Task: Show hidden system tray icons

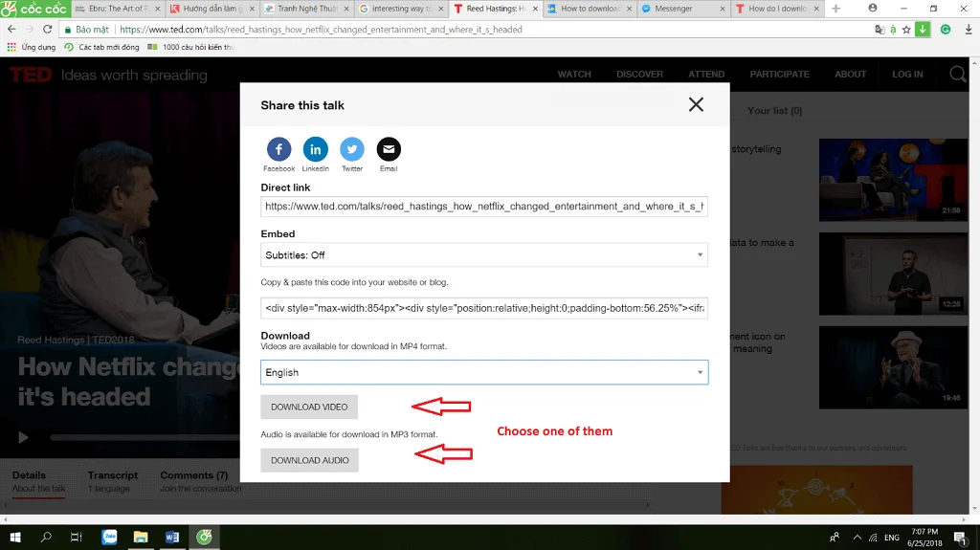Action: [x=857, y=537]
